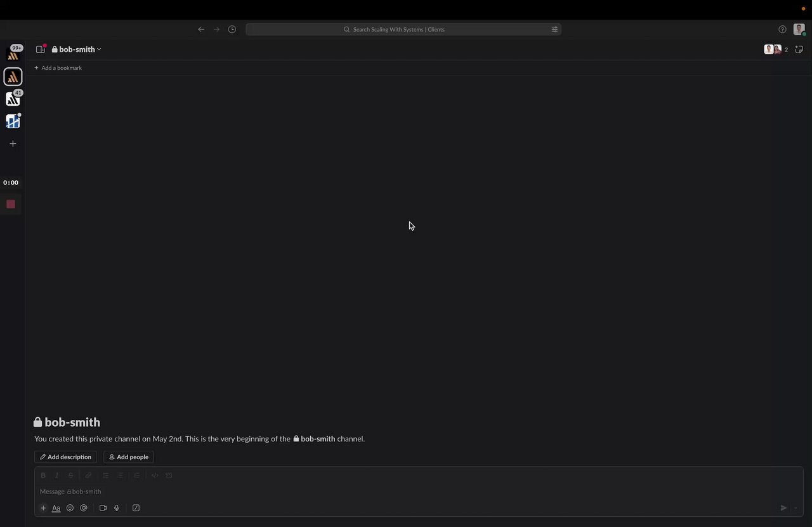The image size is (812, 527).
Task: Click the mention someone @ icon
Action: pos(84,508)
